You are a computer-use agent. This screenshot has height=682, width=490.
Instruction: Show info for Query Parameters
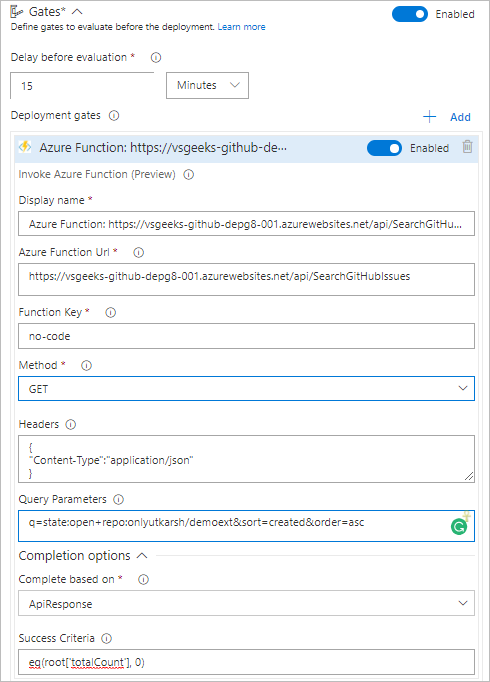118,499
